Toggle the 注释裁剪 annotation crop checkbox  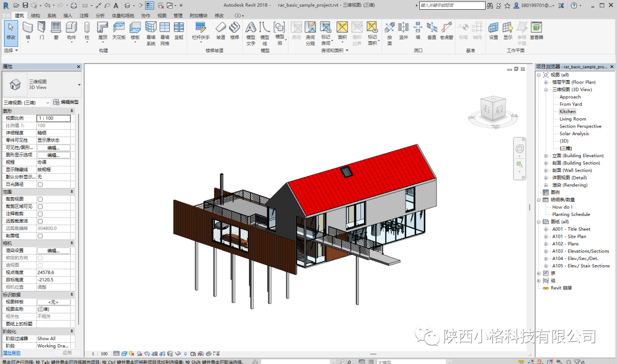pyautogui.click(x=40, y=214)
